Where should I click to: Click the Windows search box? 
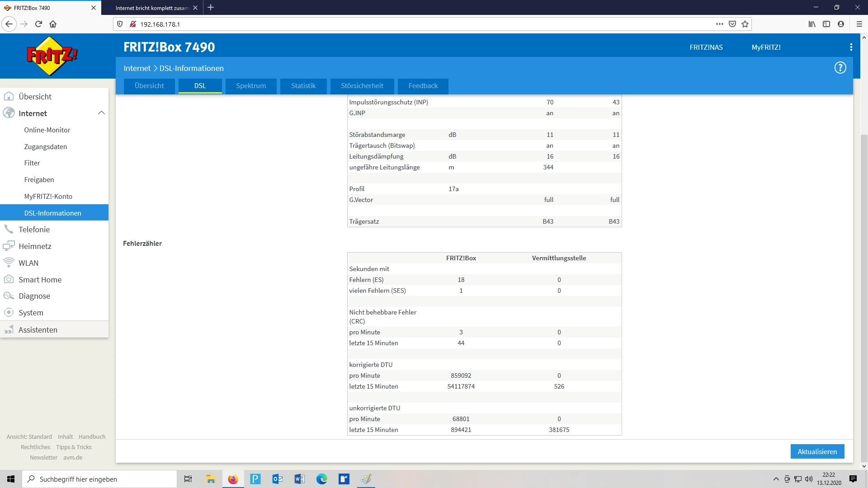coord(99,479)
